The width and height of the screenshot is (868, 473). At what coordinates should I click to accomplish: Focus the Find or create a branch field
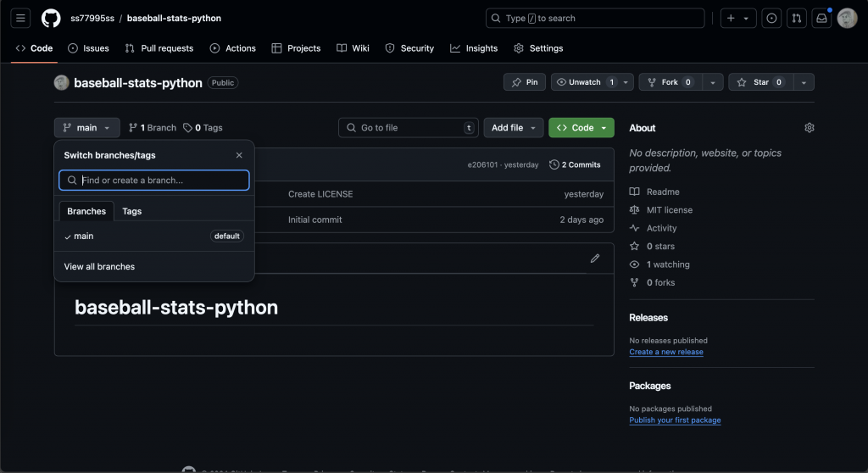[x=161, y=181]
